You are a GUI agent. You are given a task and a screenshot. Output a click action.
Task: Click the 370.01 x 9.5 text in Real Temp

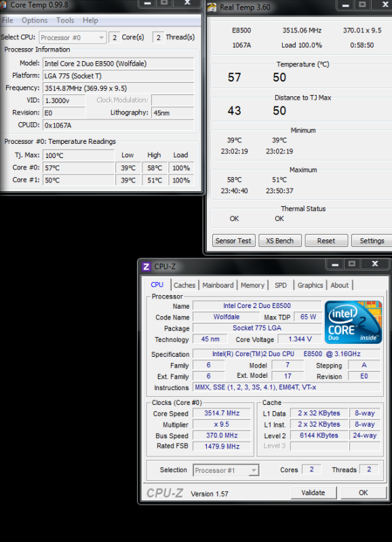[362, 31]
